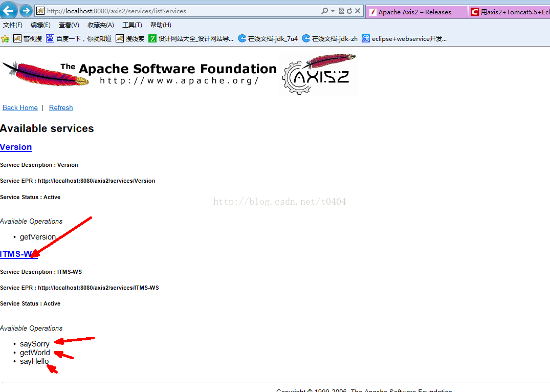550x392 pixels.
Task: Click the getWorld operation entry
Action: [35, 353]
